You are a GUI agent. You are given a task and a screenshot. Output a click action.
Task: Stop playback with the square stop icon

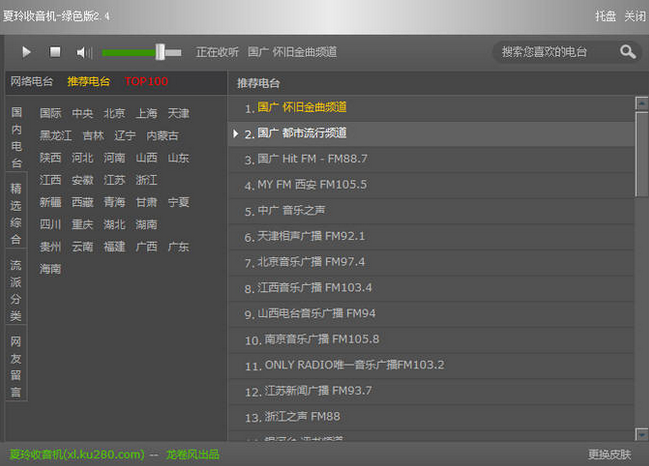tap(55, 52)
